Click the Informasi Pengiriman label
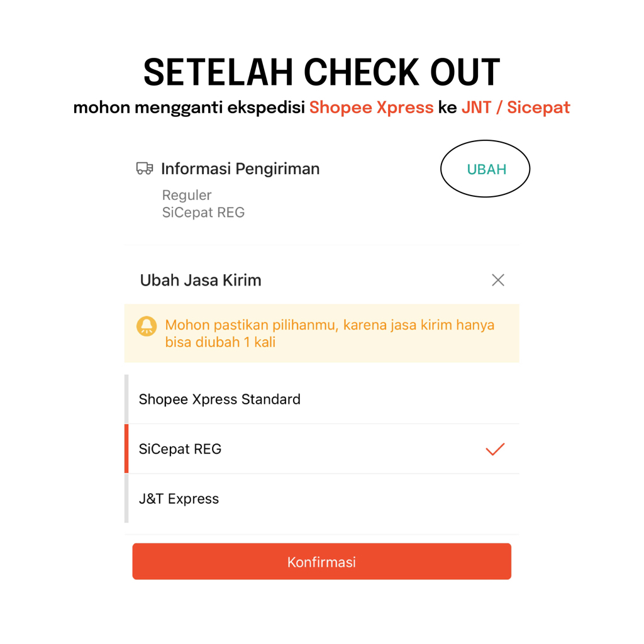Viewport: 644px width, 644px height. (x=240, y=169)
